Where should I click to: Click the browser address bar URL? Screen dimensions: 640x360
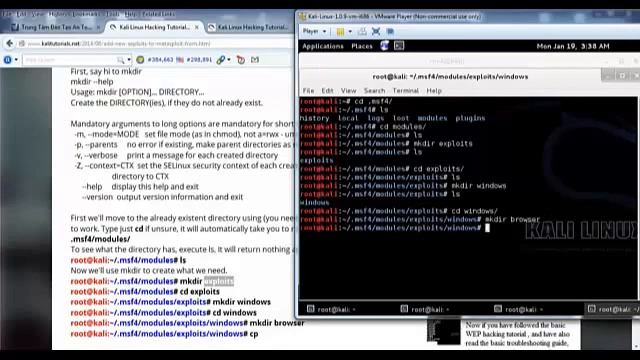coord(119,43)
